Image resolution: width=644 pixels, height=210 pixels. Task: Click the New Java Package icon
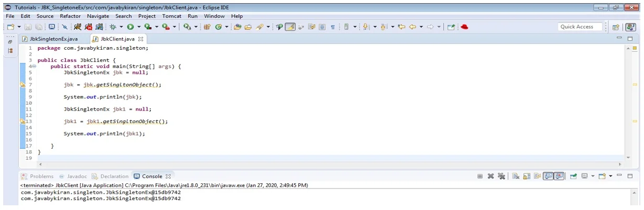coord(206,27)
